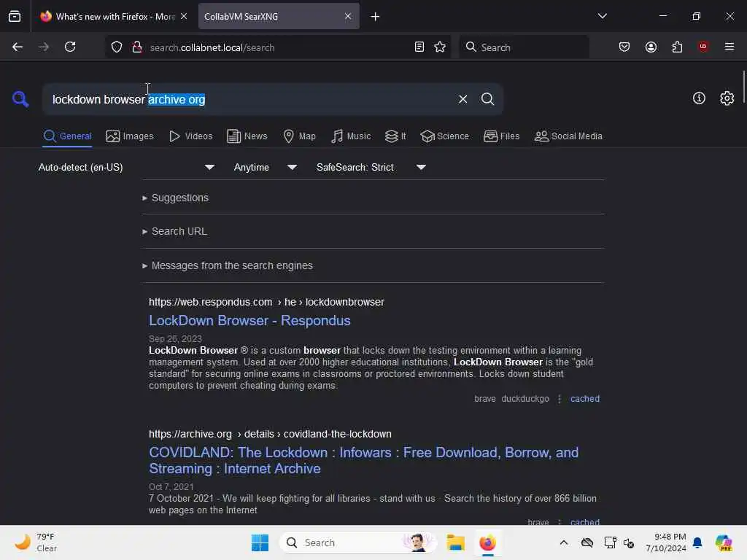Open notification bell in taskbar
The height and width of the screenshot is (560, 747).
point(697,542)
